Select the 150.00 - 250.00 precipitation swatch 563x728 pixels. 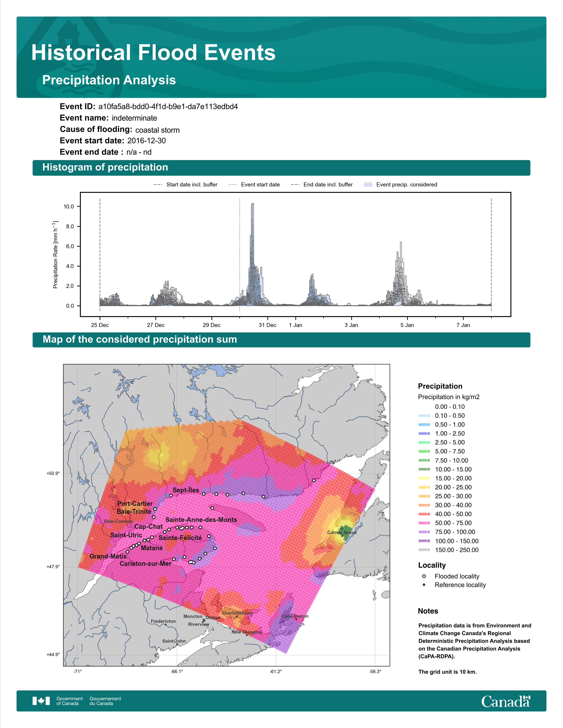point(424,550)
